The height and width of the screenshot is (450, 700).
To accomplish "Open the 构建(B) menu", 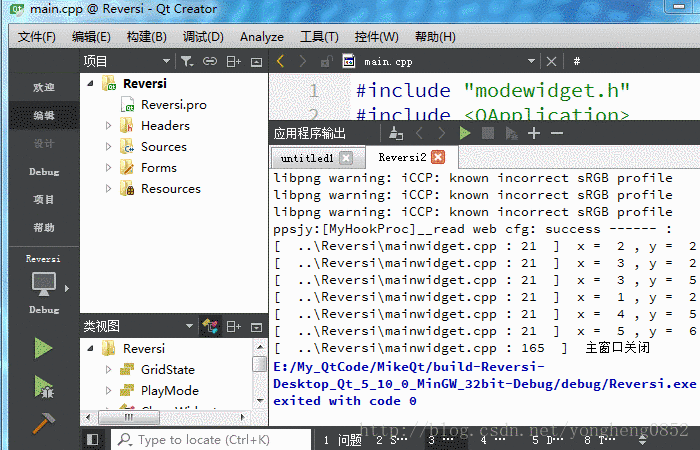I will (x=146, y=37).
